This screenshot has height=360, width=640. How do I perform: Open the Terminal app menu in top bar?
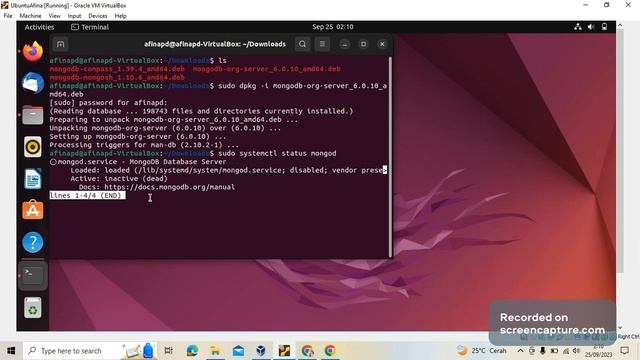tap(90, 27)
